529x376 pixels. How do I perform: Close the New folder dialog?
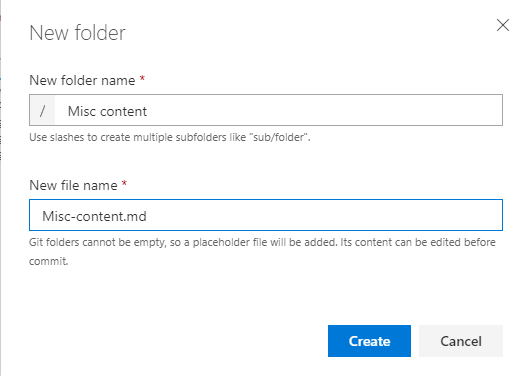tap(503, 25)
